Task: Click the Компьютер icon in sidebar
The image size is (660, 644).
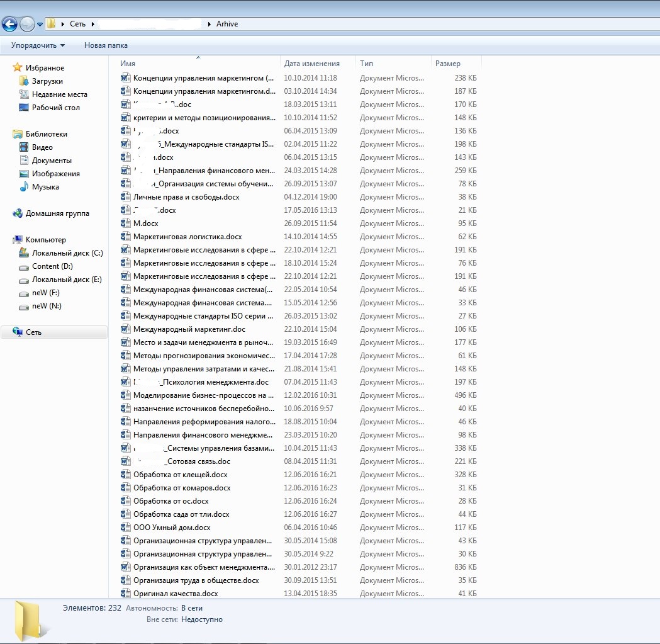Action: coord(18,240)
